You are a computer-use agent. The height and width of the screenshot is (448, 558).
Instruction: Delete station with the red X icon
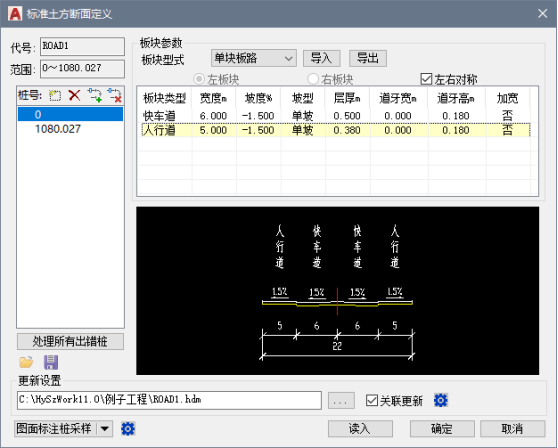click(74, 95)
